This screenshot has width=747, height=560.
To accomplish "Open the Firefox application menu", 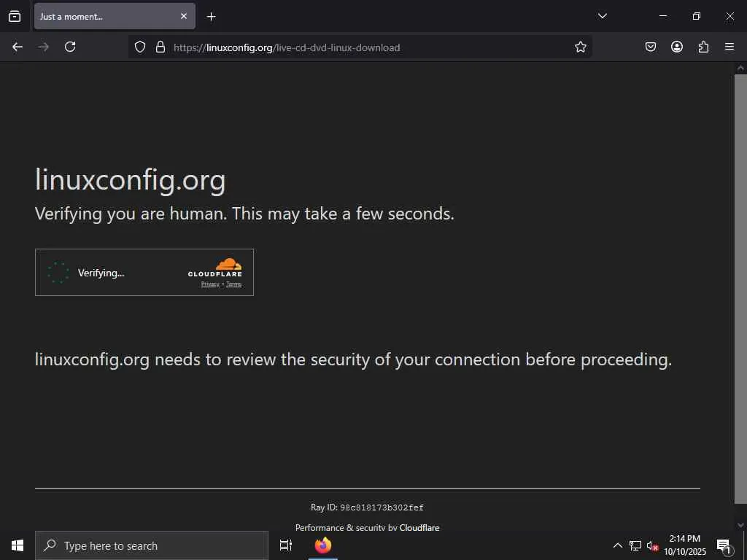I will coord(729,47).
